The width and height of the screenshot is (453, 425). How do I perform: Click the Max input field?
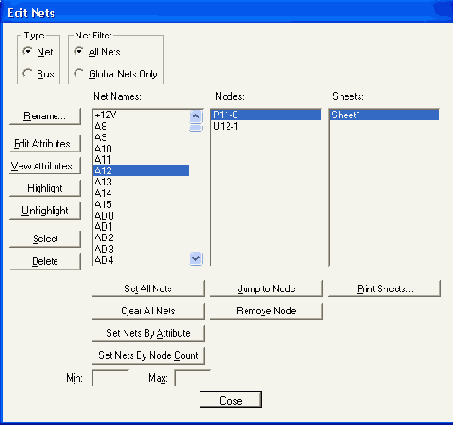(193, 378)
